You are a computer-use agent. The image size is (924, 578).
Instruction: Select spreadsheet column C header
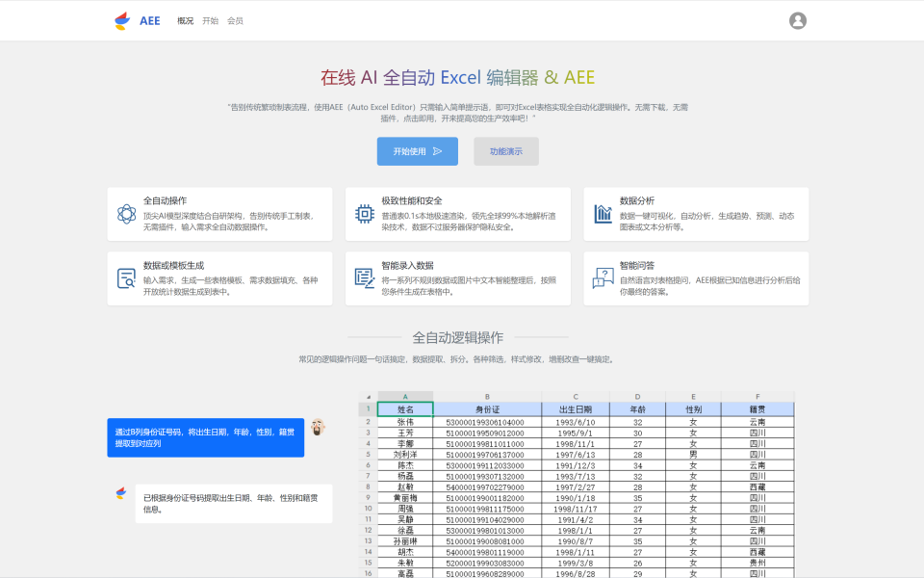[576, 397]
